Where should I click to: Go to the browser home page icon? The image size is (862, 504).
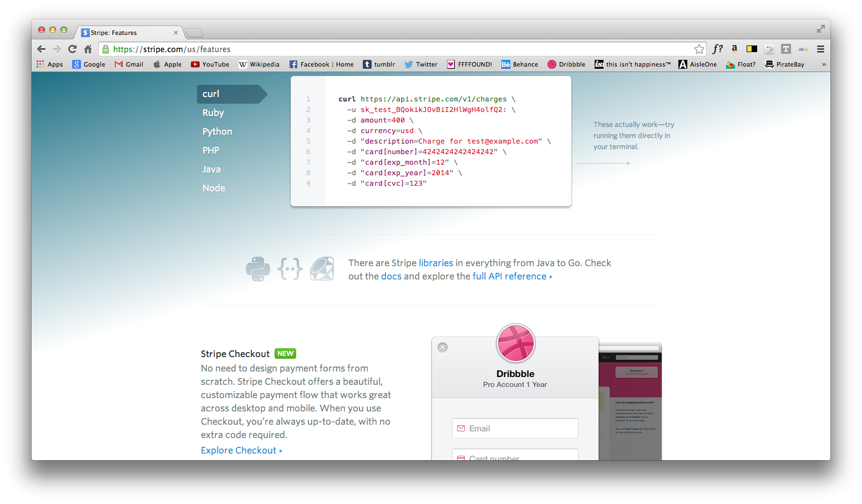pyautogui.click(x=88, y=49)
